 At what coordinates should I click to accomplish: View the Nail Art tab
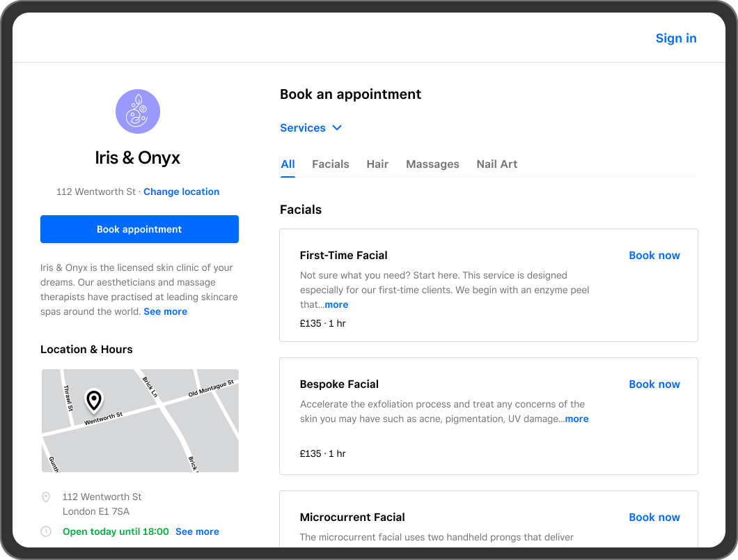[496, 164]
